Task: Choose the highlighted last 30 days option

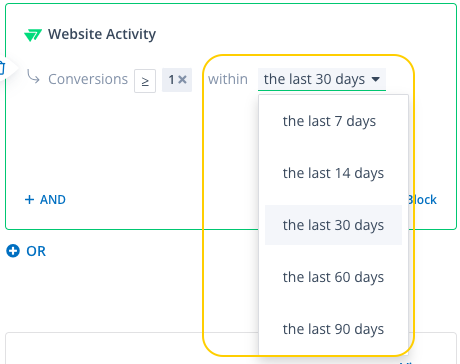Action: (x=333, y=225)
